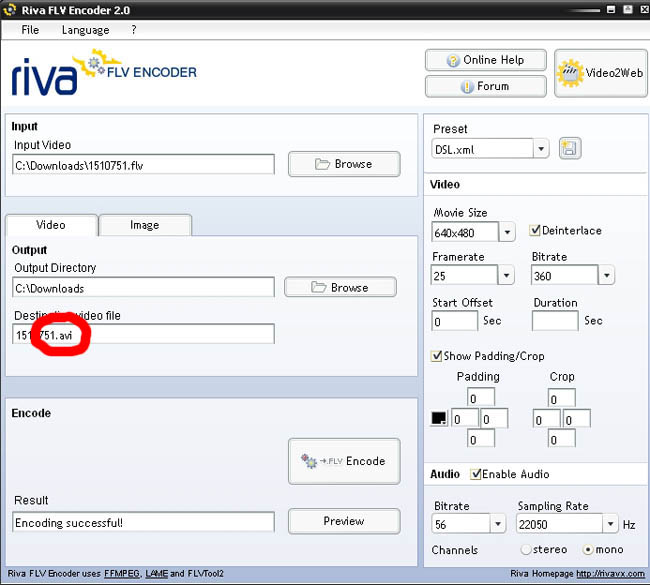Screen dimensions: 650x585
Task: Click the Input Video path field
Action: coord(143,165)
